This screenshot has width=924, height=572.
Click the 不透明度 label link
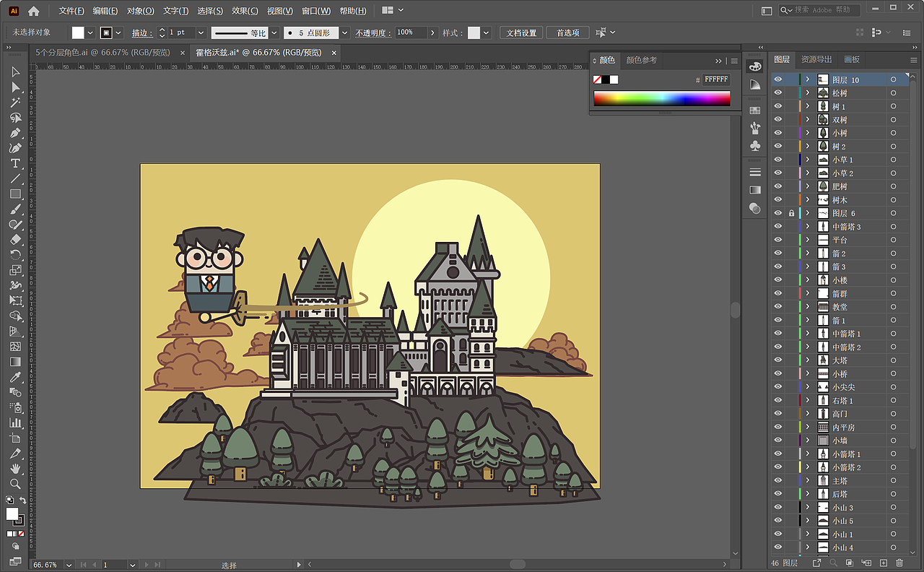pos(373,33)
